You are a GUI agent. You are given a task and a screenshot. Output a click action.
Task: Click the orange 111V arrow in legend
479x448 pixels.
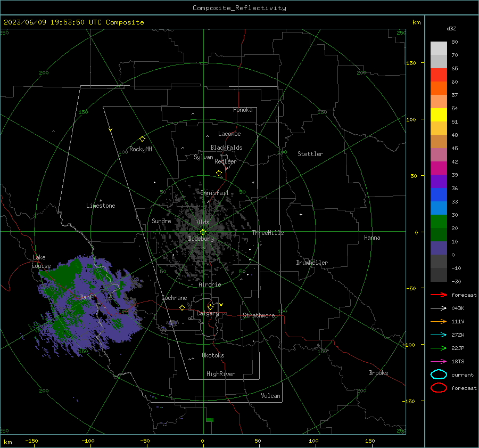439,321
